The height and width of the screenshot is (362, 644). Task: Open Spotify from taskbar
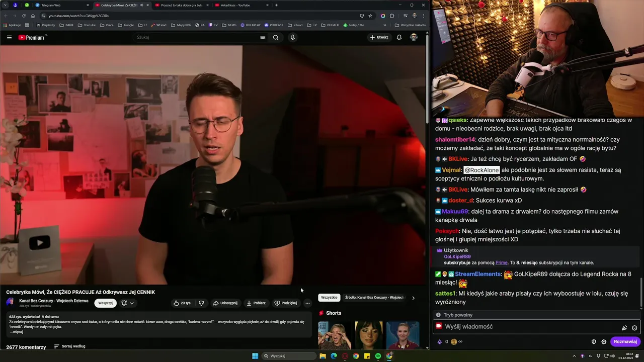coord(378,356)
